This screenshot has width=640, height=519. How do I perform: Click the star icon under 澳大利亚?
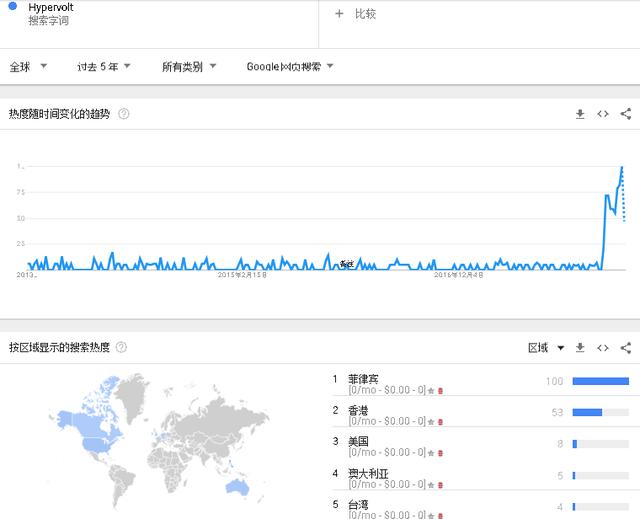(x=431, y=485)
